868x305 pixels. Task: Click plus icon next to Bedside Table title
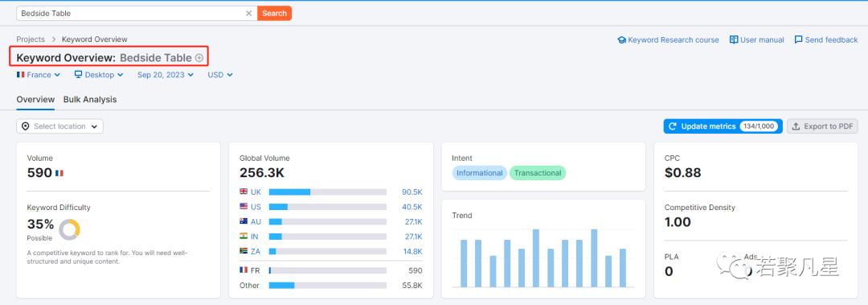pyautogui.click(x=199, y=58)
